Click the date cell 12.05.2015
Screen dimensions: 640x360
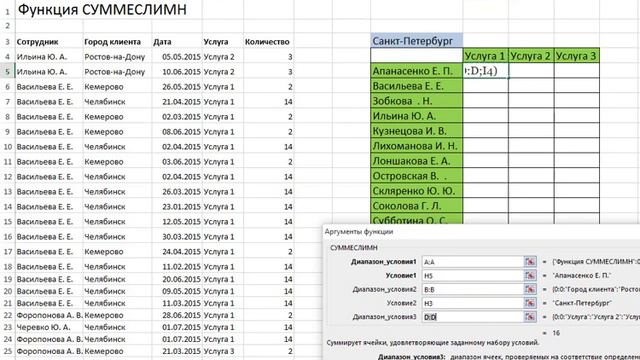(177, 222)
